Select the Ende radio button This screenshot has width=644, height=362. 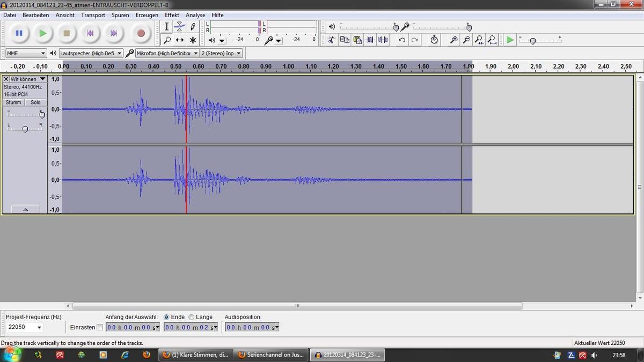click(x=167, y=317)
